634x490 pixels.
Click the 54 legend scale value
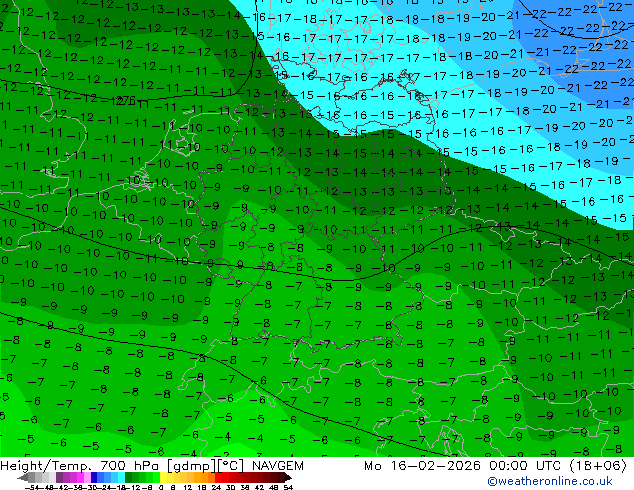[x=288, y=488]
